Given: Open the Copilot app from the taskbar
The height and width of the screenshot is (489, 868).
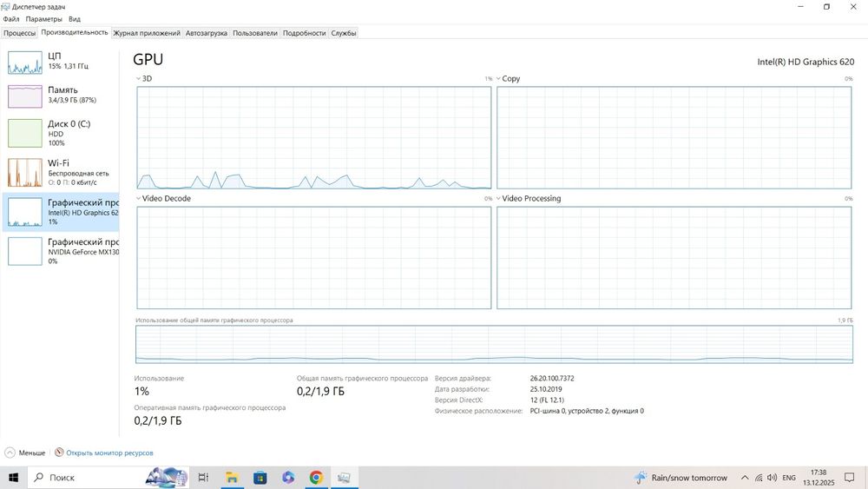Looking at the screenshot, I should click(288, 478).
